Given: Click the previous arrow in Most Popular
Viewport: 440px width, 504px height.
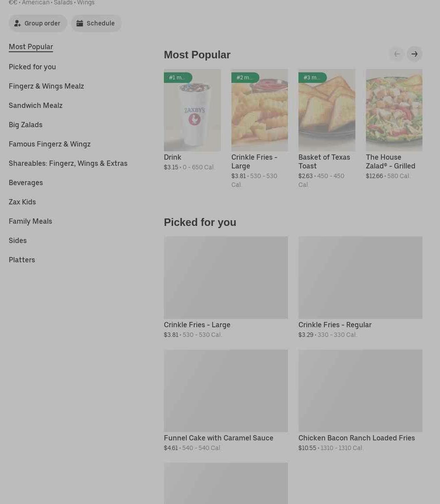Looking at the screenshot, I should tap(397, 54).
